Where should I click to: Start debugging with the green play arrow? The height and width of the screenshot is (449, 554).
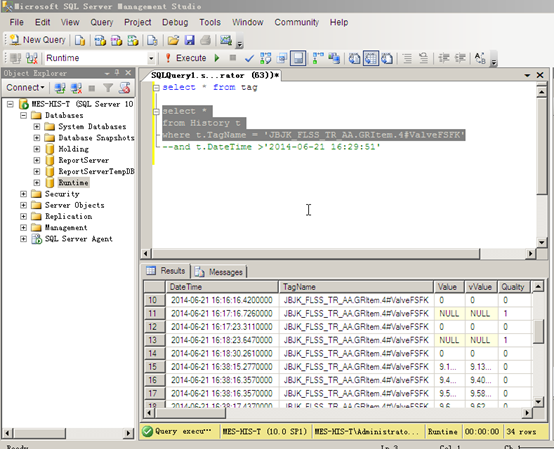pyautogui.click(x=217, y=58)
